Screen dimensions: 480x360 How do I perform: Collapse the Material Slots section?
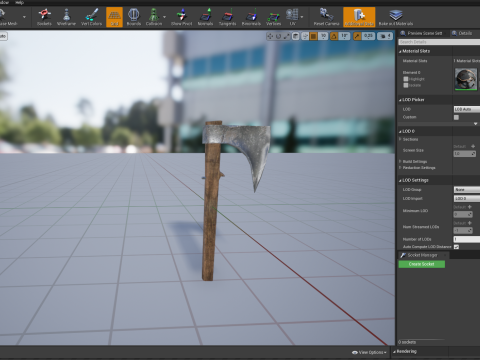[400, 51]
